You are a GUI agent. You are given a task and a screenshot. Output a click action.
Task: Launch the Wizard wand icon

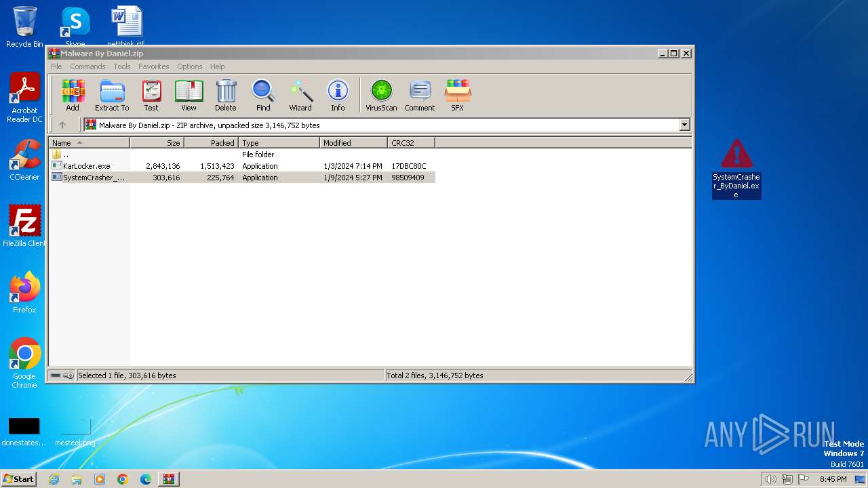coord(300,96)
